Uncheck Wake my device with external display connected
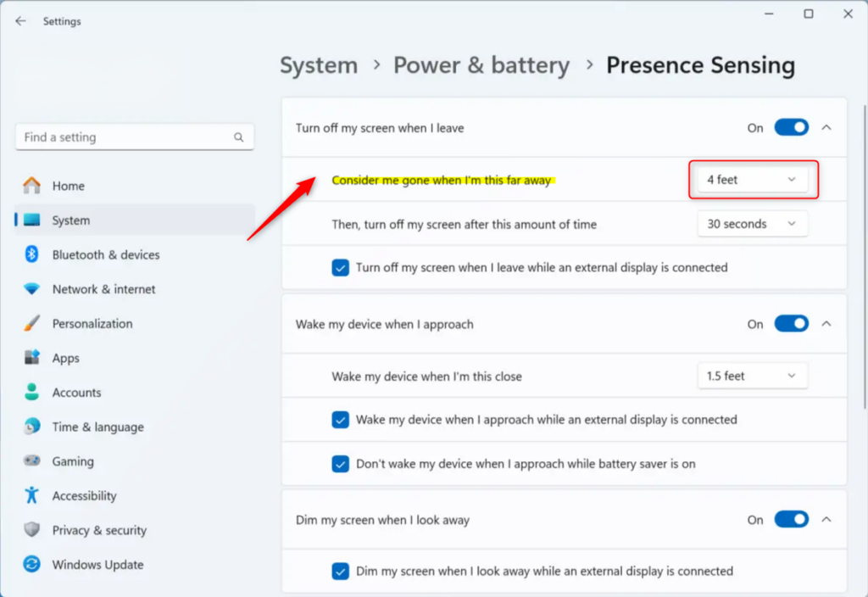The width and height of the screenshot is (868, 597). 341,420
